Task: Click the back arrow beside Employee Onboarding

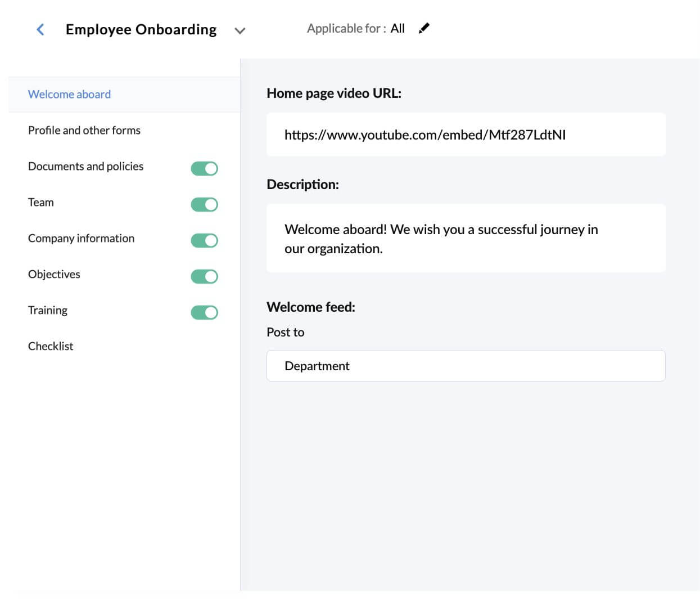Action: pos(40,29)
